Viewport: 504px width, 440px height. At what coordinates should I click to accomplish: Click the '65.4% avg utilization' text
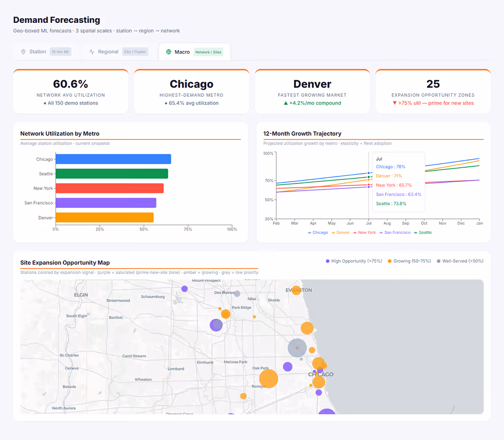coord(194,103)
